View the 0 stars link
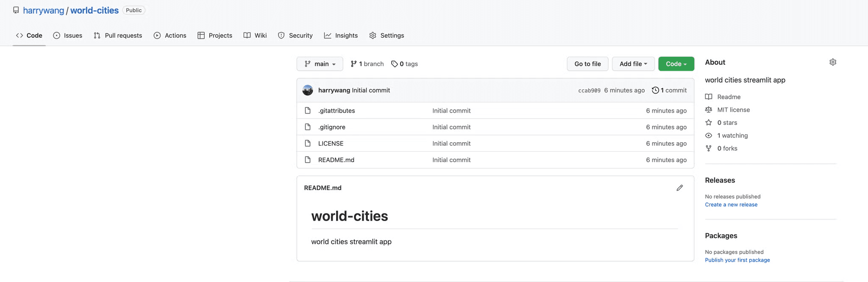This screenshot has height=282, width=868. [721, 123]
